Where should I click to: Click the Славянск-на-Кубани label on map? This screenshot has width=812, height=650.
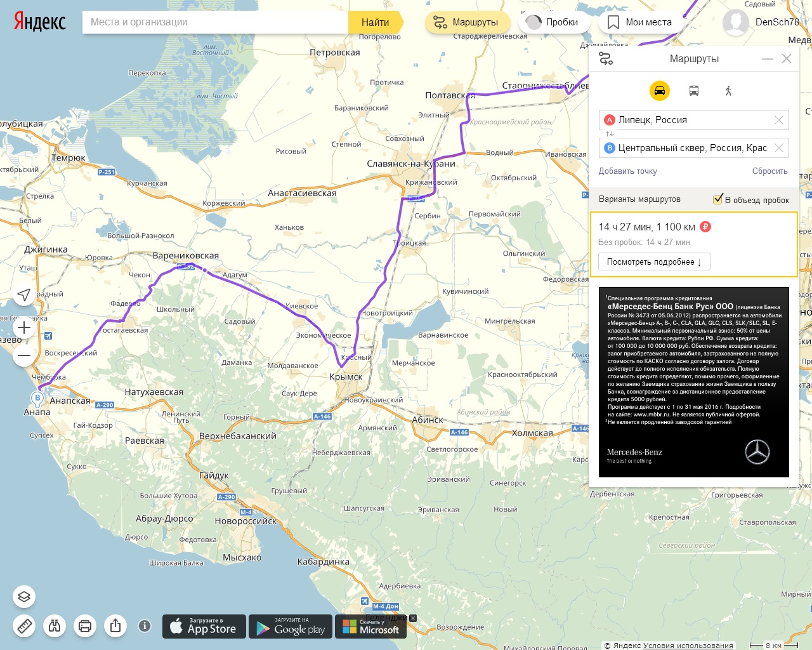point(411,164)
